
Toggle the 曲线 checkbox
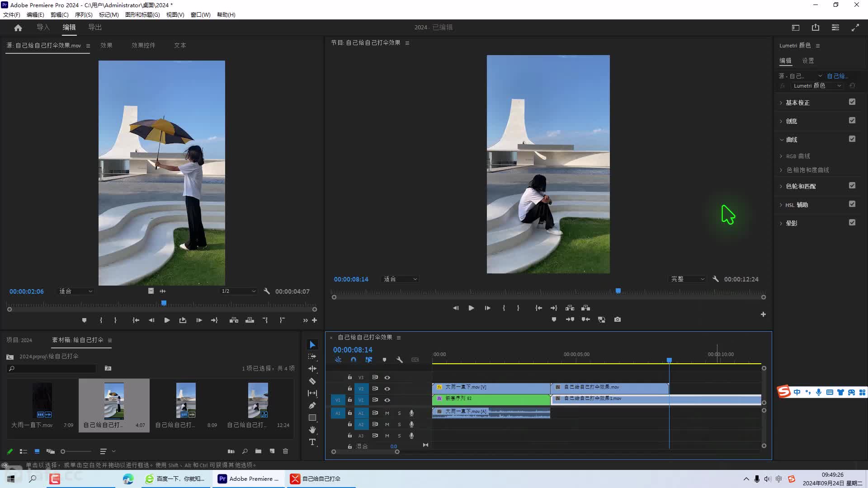(x=852, y=139)
